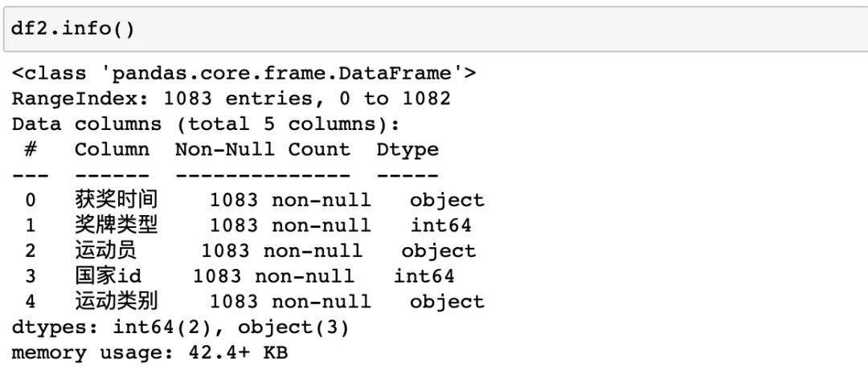The height and width of the screenshot is (366, 868).
Task: Click the 'Non-Null Count' header text
Action: 262,150
